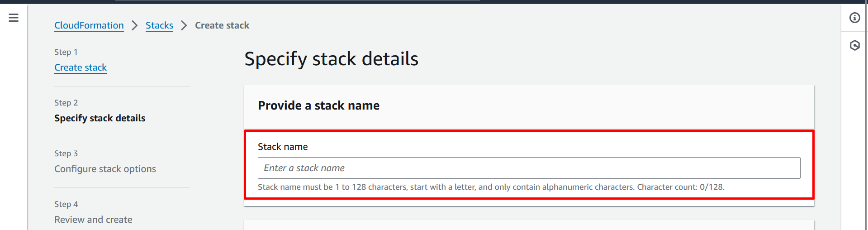Screen dimensions: 868x230
Task: Click the hexagon icon below the info icon
Action: click(x=854, y=45)
